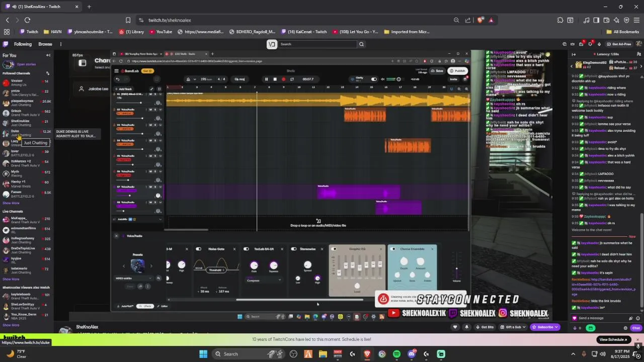Show next preset with right arrow

tap(151, 266)
